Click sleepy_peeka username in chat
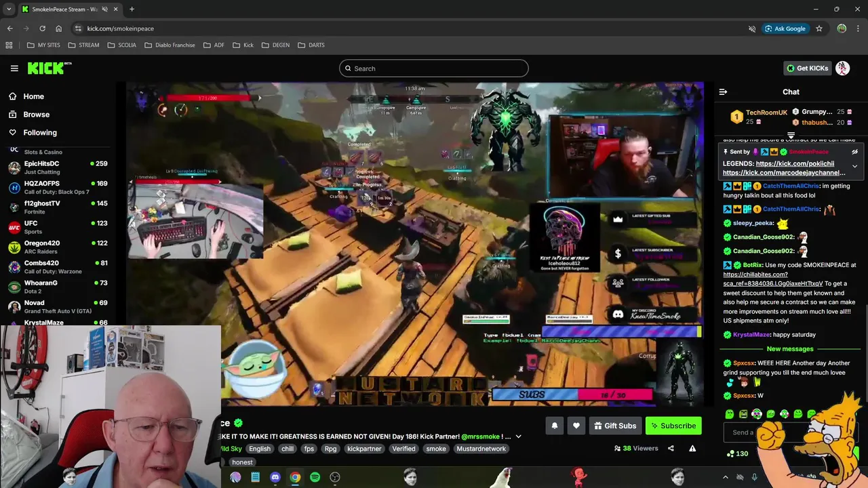Viewport: 868px width, 488px height. 753,223
